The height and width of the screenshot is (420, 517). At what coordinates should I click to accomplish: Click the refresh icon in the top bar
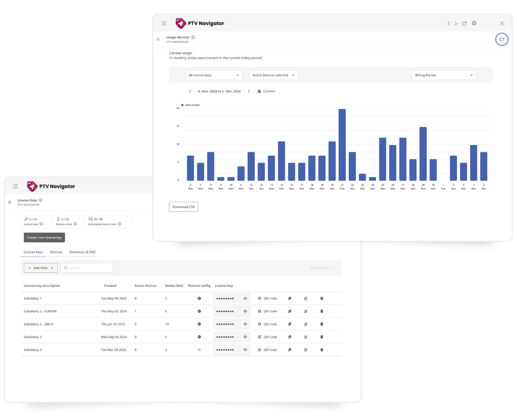(x=464, y=24)
